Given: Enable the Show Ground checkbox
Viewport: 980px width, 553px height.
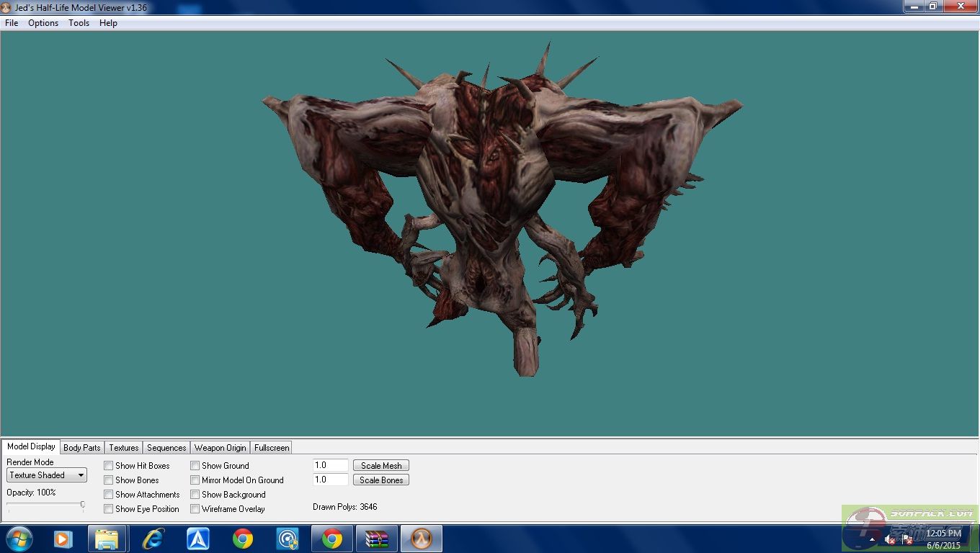Looking at the screenshot, I should (x=195, y=466).
